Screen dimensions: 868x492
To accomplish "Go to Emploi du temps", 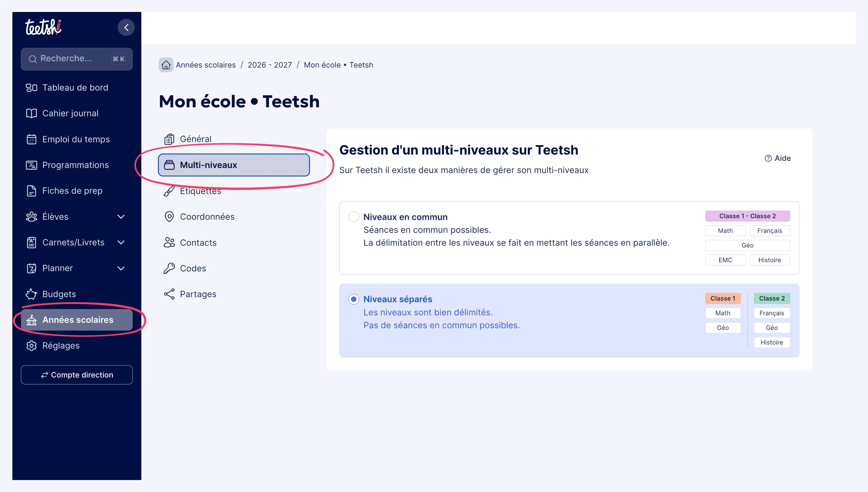I will pos(77,139).
